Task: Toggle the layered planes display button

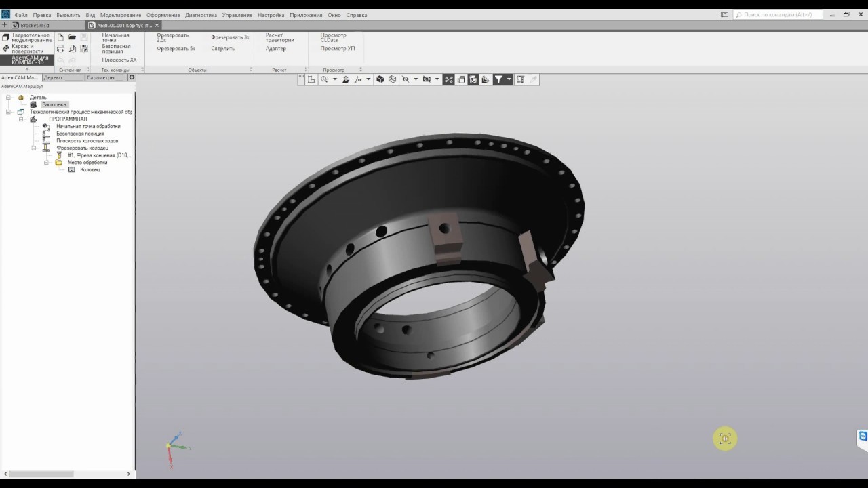Action: (x=486, y=79)
